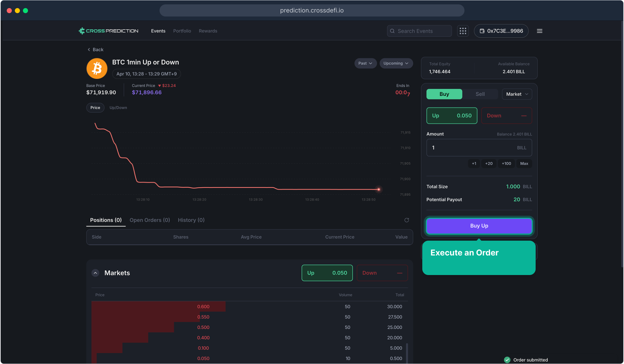This screenshot has width=624, height=364.
Task: Switch to the Sell toggle
Action: 480,94
